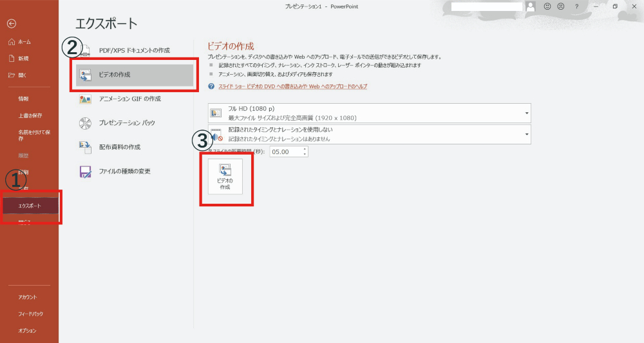
Task: Click the back arrow to exit Backstage
Action: click(12, 23)
